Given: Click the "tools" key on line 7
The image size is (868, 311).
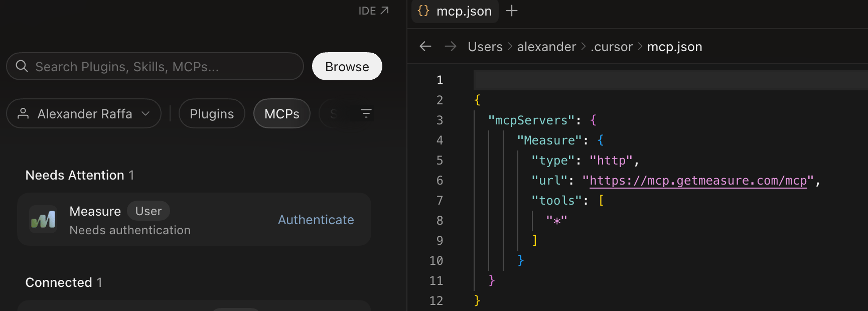Looking at the screenshot, I should point(556,201).
